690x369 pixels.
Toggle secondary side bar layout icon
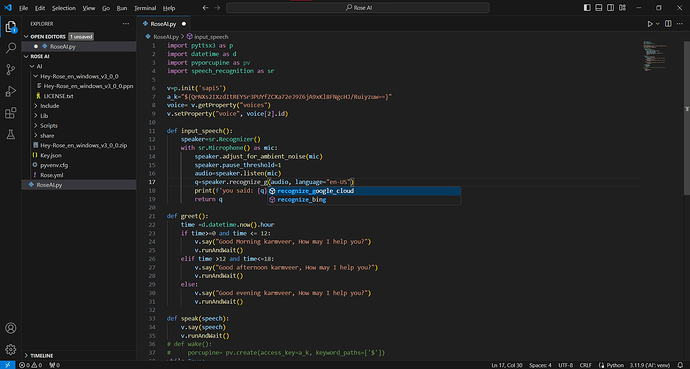611,7
